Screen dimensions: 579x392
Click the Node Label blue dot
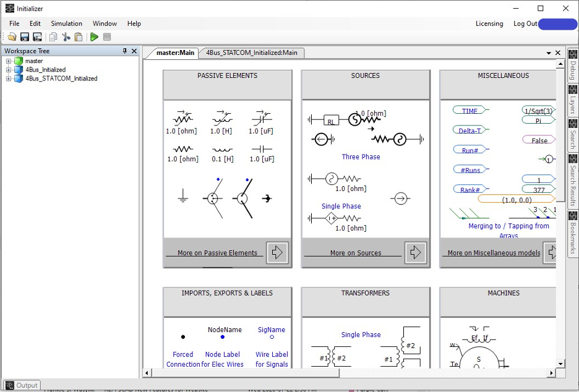click(x=222, y=337)
